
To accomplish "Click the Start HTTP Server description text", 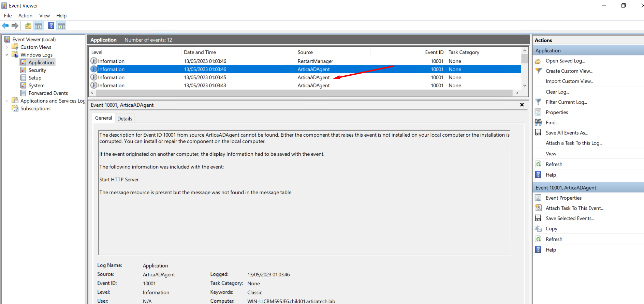I will 119,180.
